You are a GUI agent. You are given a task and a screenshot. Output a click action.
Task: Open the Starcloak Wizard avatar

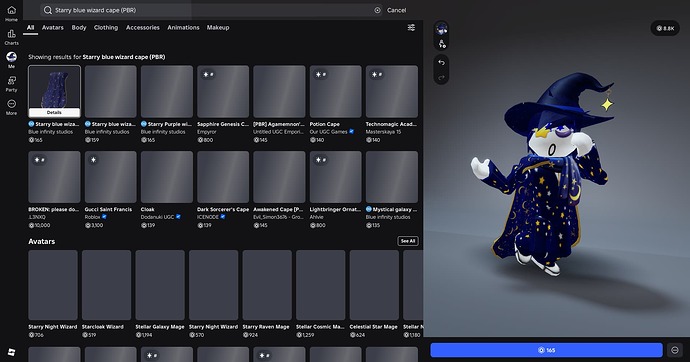(x=106, y=285)
